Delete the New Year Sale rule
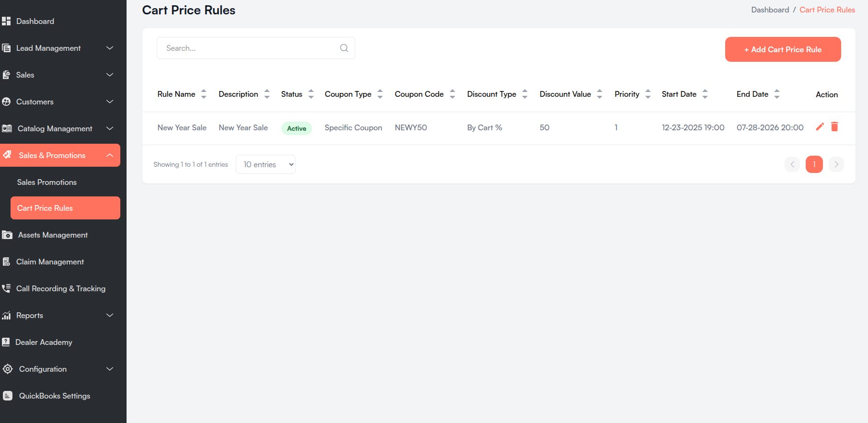Screen dimensions: 868x423 (x=834, y=126)
